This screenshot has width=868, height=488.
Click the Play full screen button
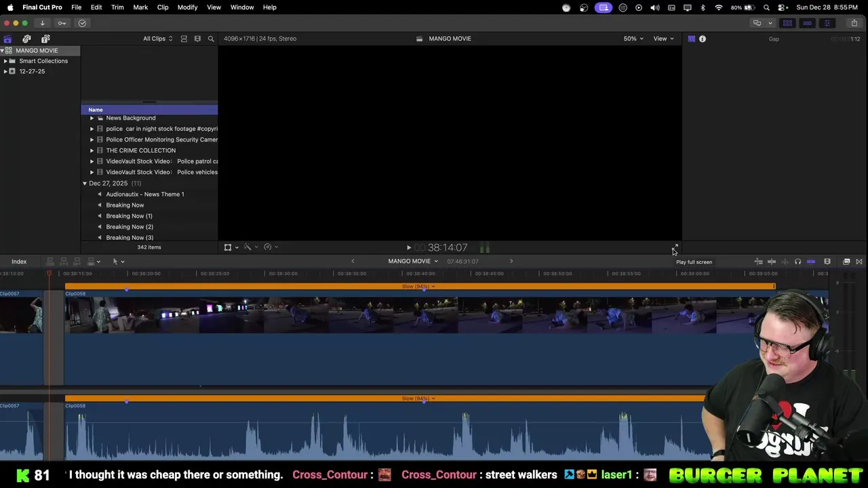point(675,247)
